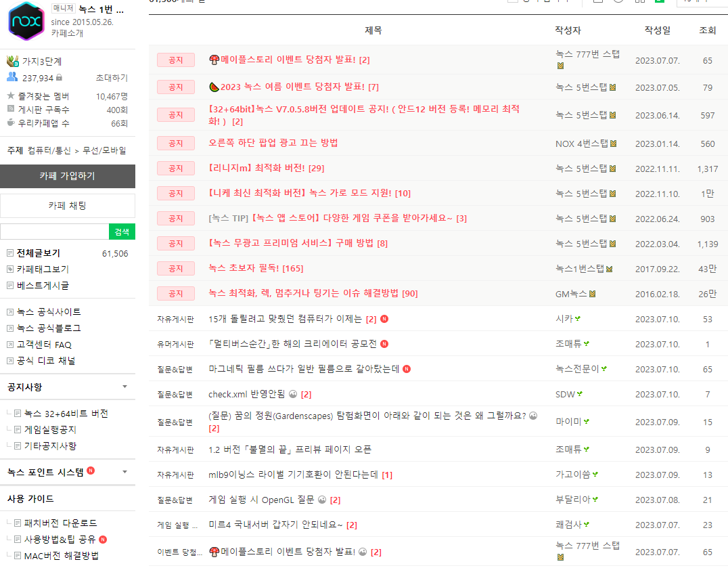Open the 기타공지사항 board
The width and height of the screenshot is (728, 568).
point(50,446)
